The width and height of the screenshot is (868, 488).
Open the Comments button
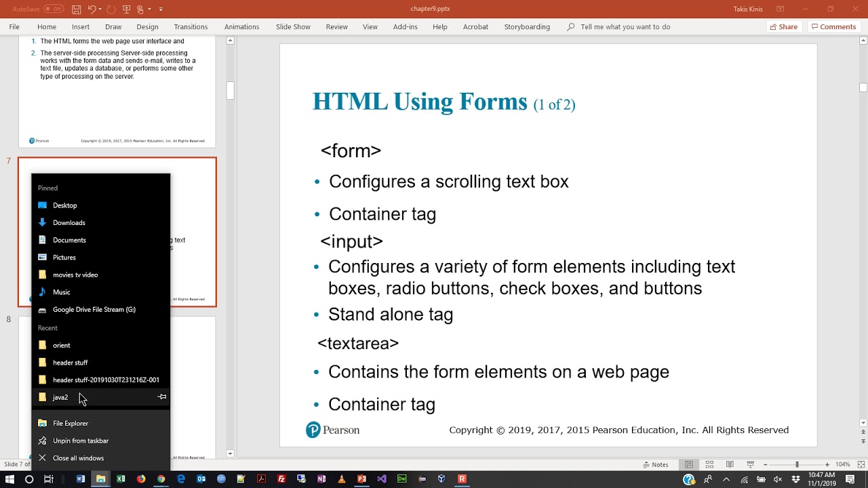pos(833,26)
